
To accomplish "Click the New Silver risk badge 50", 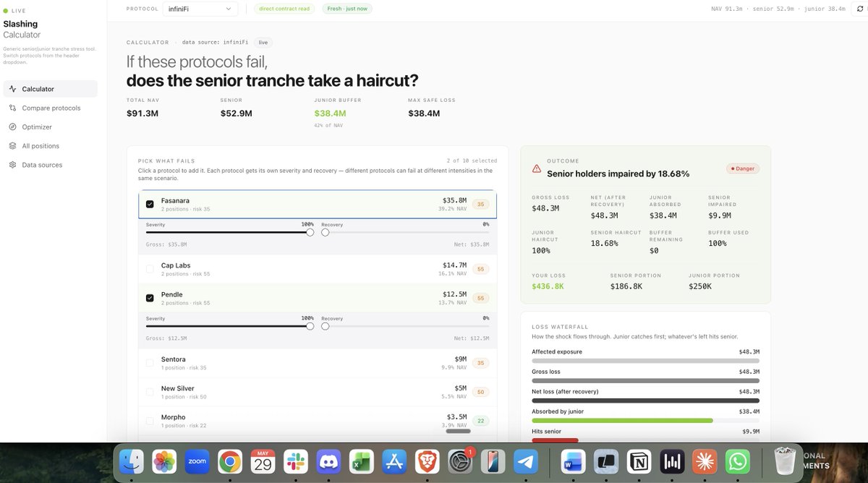I will (x=481, y=392).
